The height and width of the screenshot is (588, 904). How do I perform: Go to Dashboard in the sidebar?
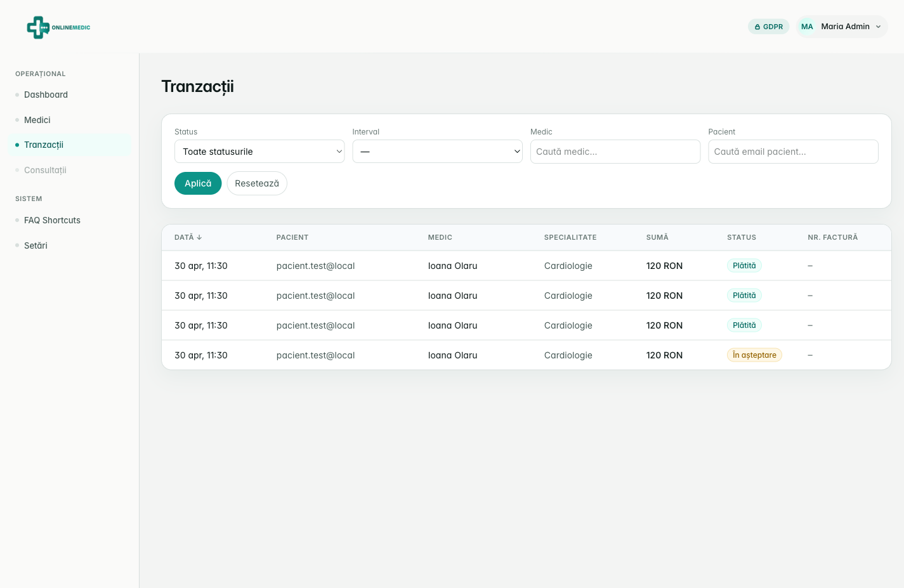coord(46,95)
